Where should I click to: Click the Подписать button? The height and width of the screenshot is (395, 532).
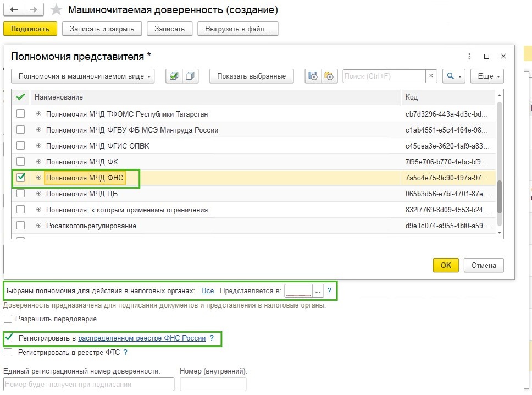click(30, 29)
